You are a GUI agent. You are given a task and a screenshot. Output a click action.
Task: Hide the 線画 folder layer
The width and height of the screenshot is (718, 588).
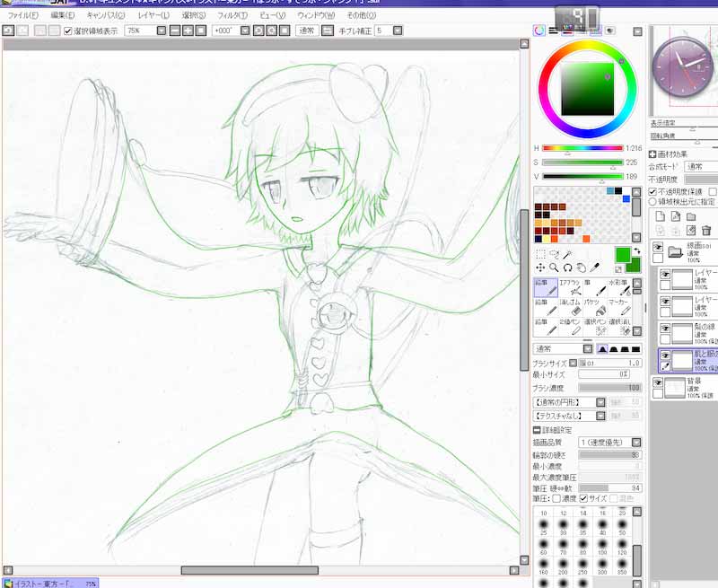point(658,247)
